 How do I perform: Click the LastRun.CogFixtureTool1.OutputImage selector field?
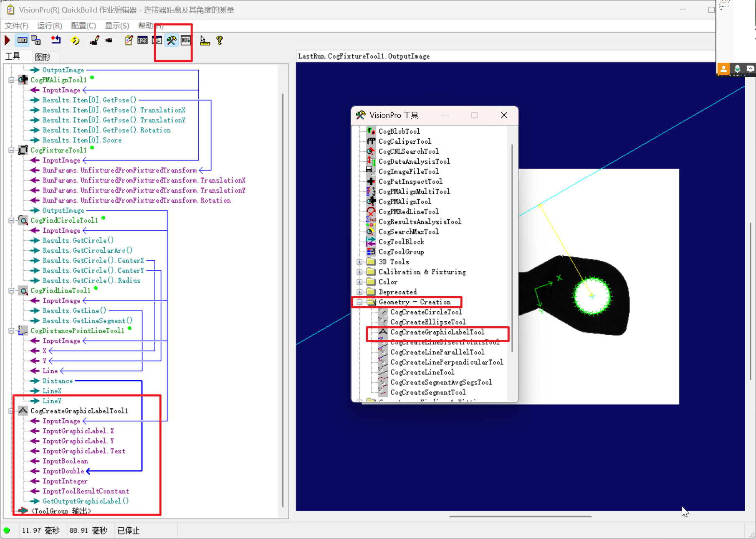[x=506, y=56]
